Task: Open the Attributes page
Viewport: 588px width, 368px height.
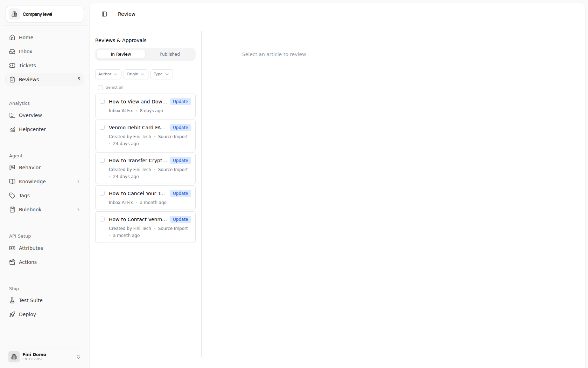Action: tap(45, 248)
